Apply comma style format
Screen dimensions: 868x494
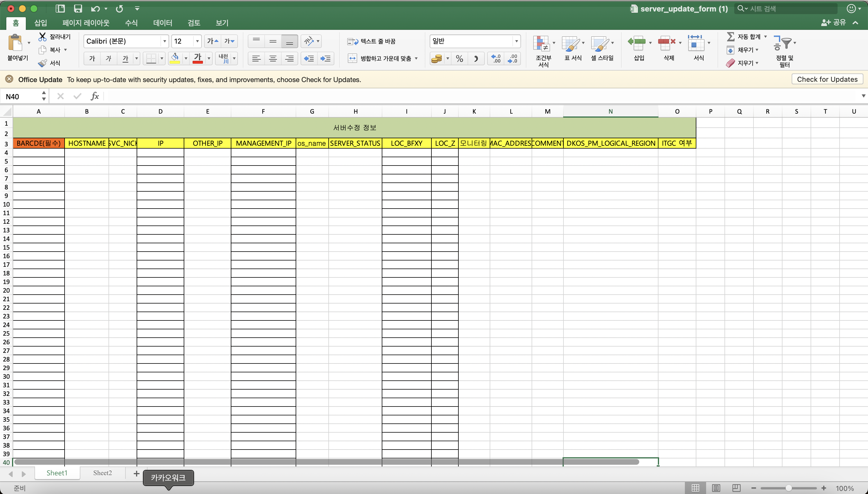click(x=476, y=58)
